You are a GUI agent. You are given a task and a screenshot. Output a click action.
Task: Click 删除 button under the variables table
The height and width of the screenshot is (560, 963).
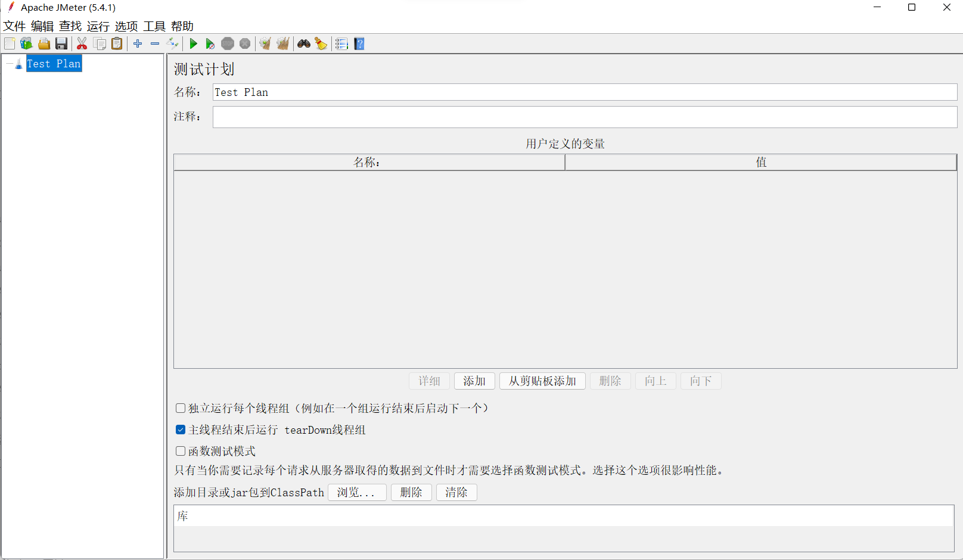click(x=610, y=381)
